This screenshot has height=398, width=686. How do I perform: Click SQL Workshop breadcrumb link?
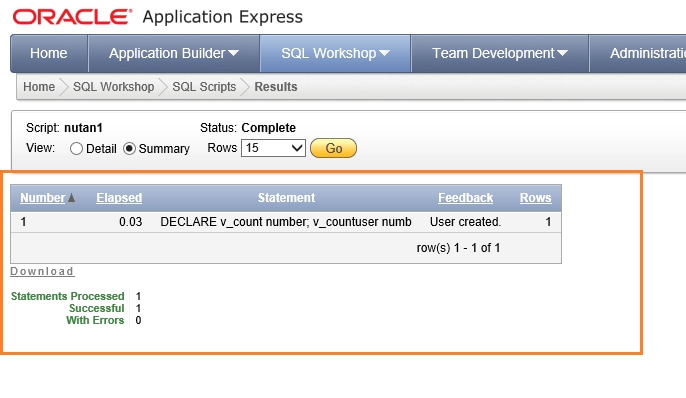tap(113, 87)
